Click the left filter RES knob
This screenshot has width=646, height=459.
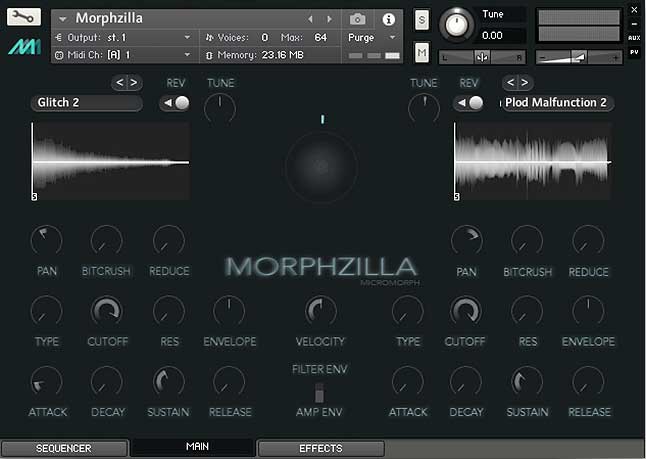[169, 311]
